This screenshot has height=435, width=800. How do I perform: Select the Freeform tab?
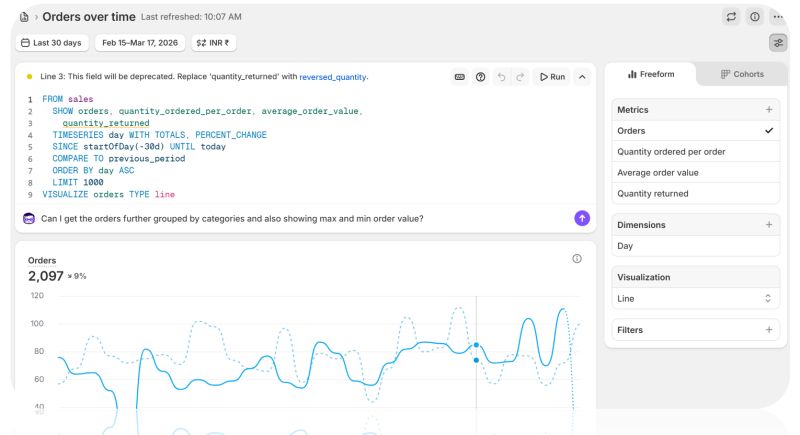(x=651, y=75)
